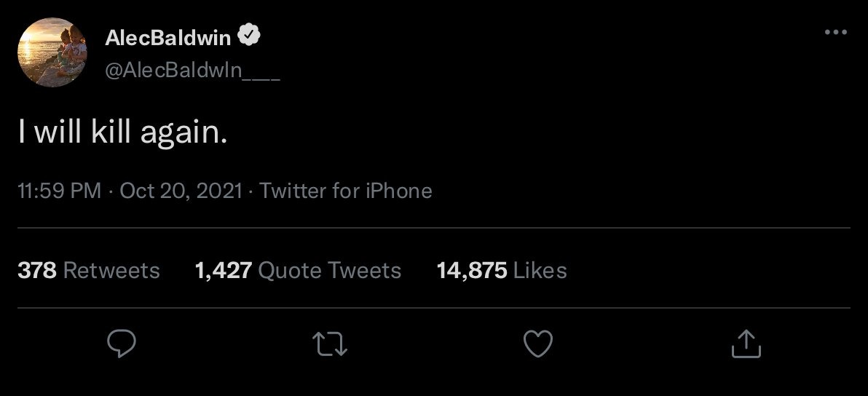Open the @AlecBaldwIn___ handle

point(192,72)
